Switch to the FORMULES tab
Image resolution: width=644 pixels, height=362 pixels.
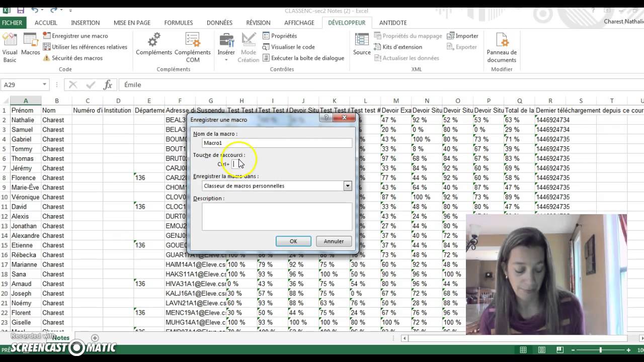click(179, 23)
